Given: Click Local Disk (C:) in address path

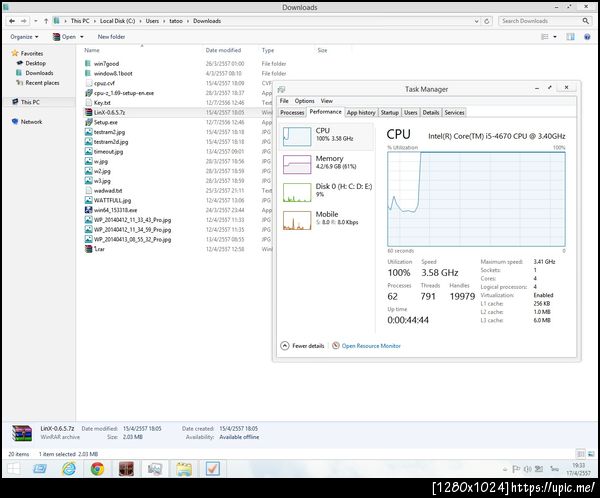Looking at the screenshot, I should tap(117, 21).
